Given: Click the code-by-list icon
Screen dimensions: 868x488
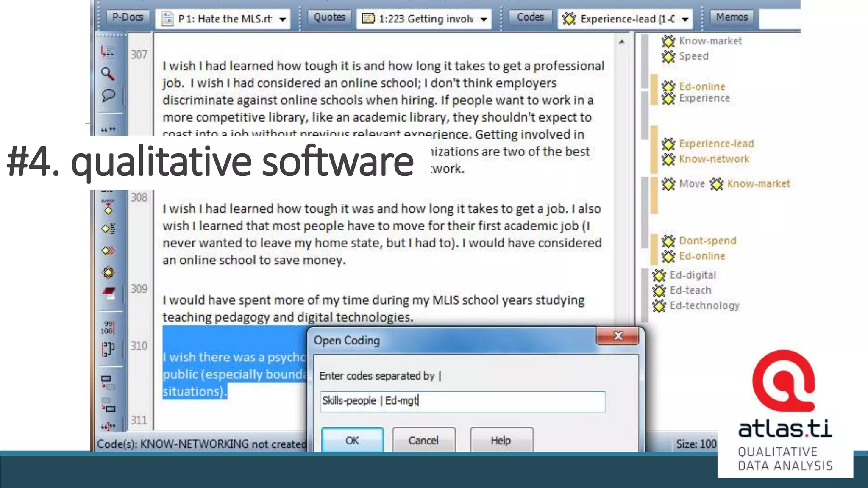Looking at the screenshot, I should tap(108, 229).
